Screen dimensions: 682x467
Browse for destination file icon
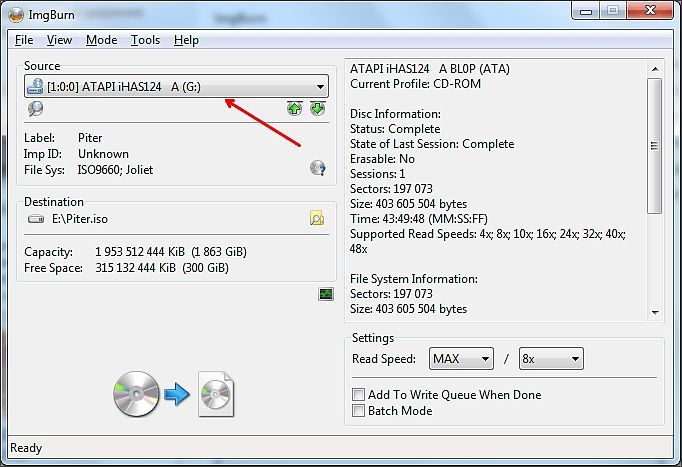(x=317, y=218)
